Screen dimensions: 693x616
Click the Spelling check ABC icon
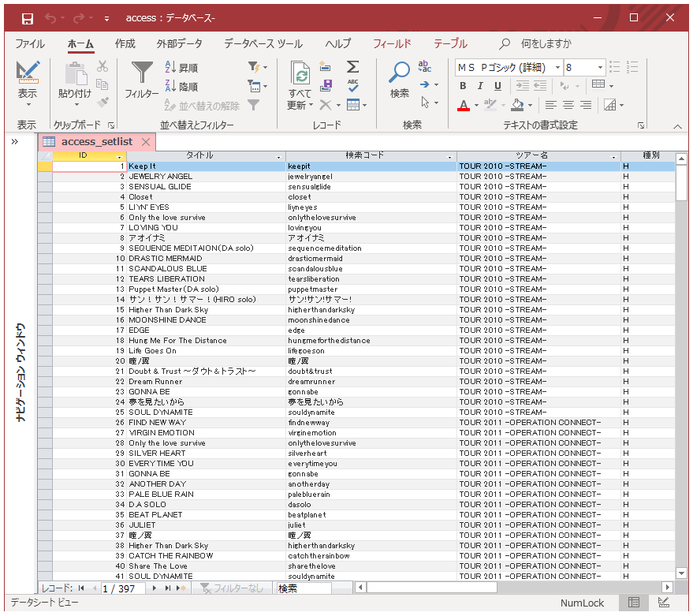point(352,85)
